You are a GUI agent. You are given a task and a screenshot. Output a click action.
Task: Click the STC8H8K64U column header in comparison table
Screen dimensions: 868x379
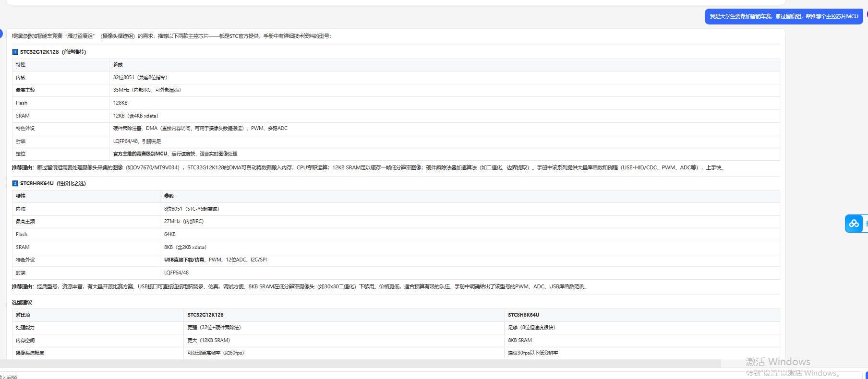(x=524, y=315)
